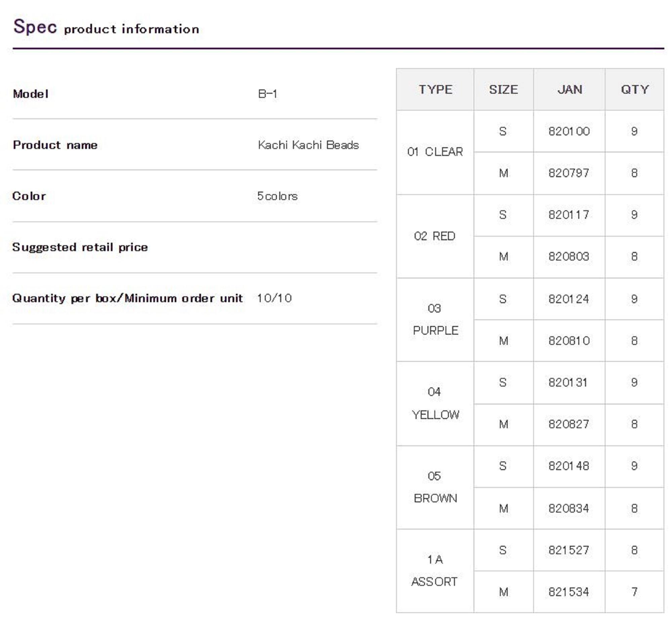Select the '1A ASSORT' type cell
Screen dimensions: 672x619
435,571
